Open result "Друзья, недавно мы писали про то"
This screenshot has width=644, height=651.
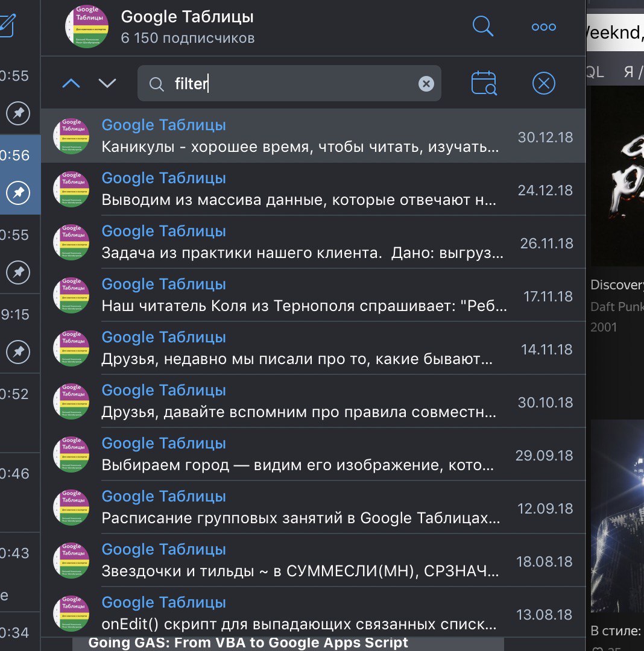point(314,348)
